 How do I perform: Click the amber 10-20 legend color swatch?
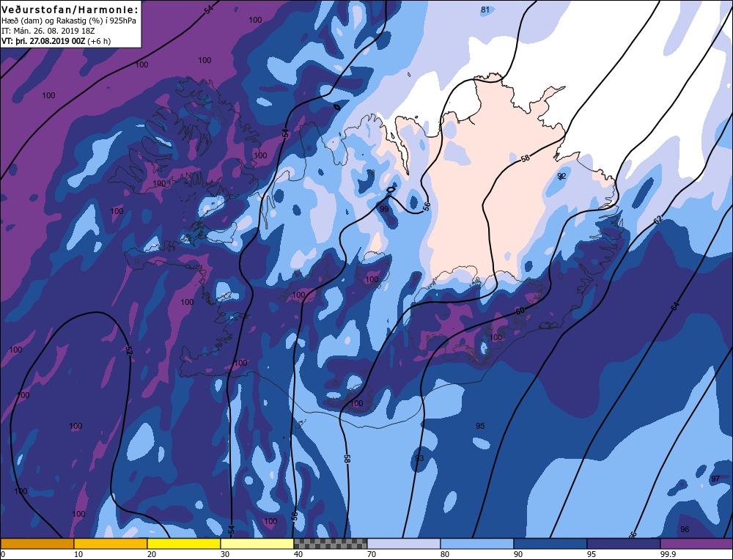pos(111,544)
